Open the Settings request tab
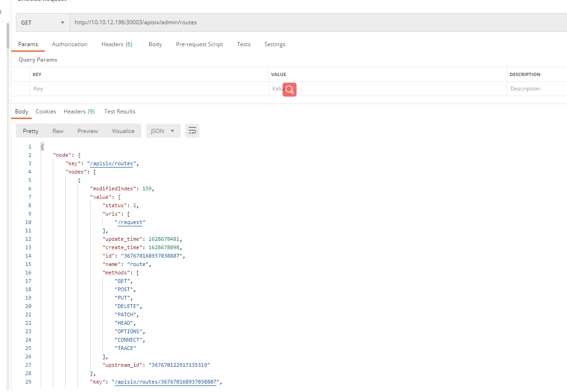 click(275, 44)
